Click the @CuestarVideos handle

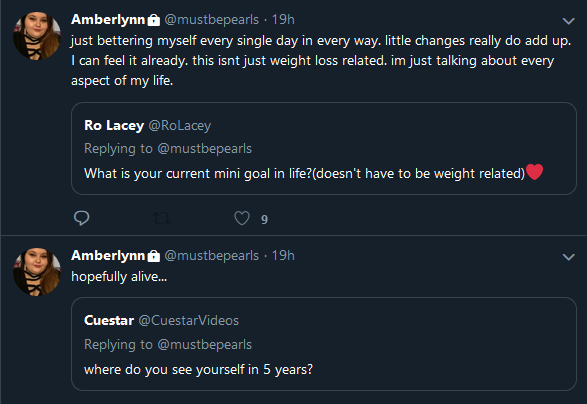point(189,321)
